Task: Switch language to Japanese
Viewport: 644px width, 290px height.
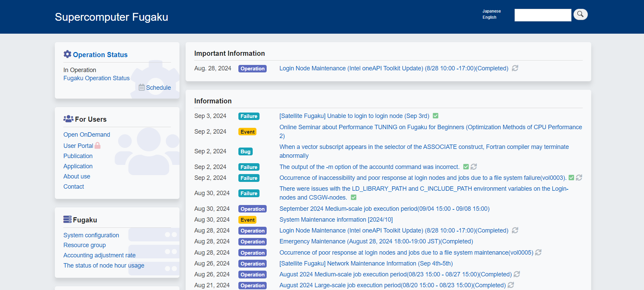Action: coord(491,11)
